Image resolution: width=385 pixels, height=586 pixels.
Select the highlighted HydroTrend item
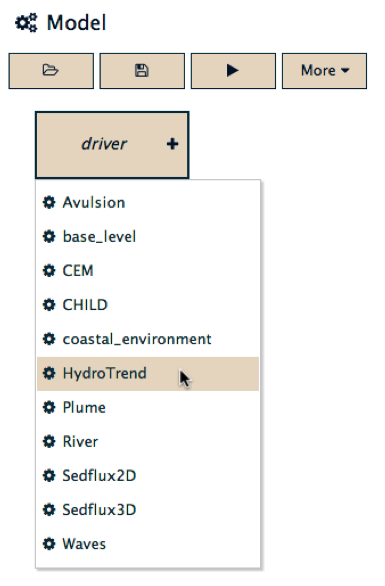pos(148,373)
